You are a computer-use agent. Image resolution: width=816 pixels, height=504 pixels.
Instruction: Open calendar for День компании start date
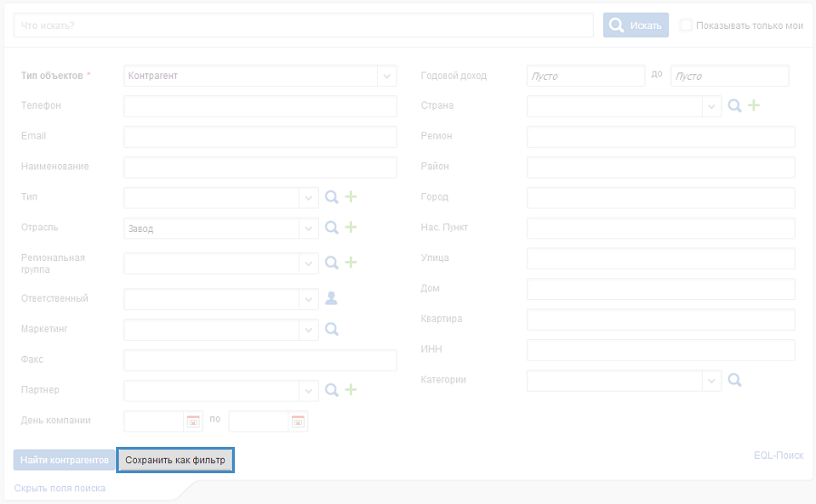click(193, 421)
